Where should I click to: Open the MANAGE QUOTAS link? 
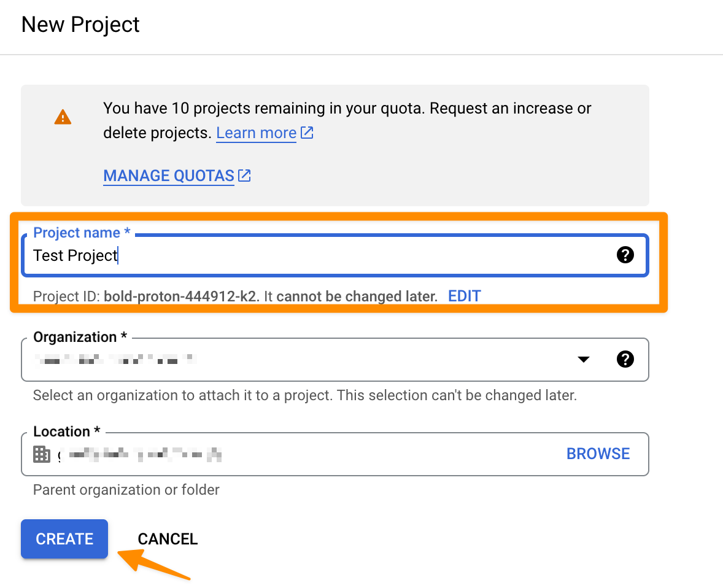169,176
